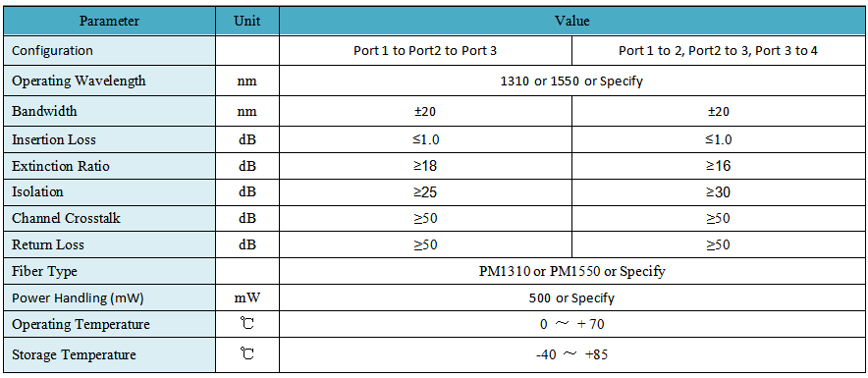The height and width of the screenshot is (378, 868).
Task: Select the 'Port 1 to 2, Port2 to 3, Port 3 to 4' cell
Action: coord(718,51)
